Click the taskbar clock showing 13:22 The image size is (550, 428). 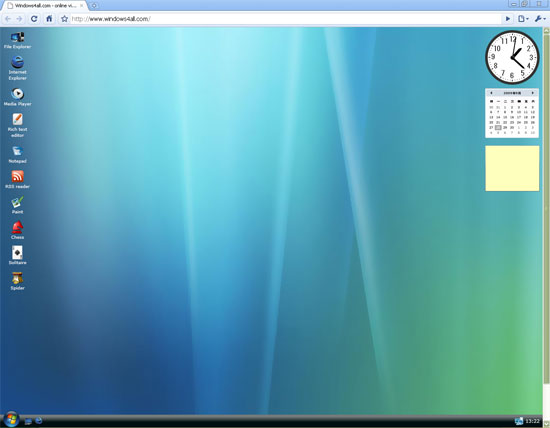point(532,421)
